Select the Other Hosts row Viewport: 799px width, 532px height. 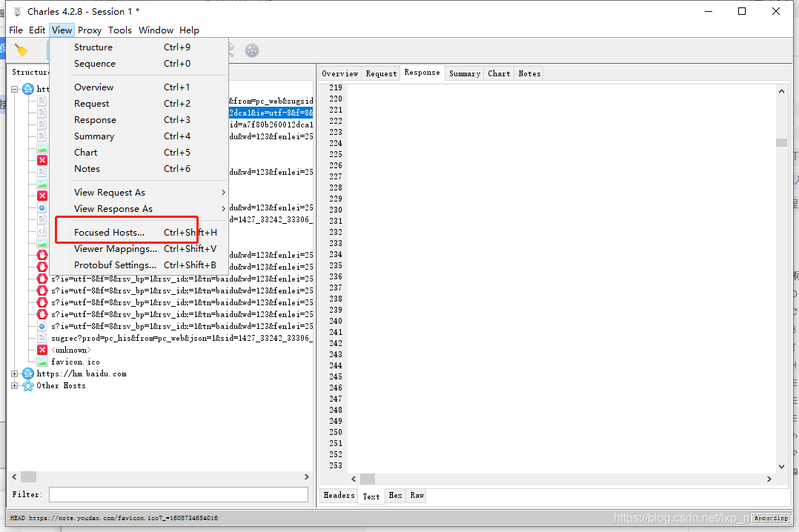click(x=61, y=386)
